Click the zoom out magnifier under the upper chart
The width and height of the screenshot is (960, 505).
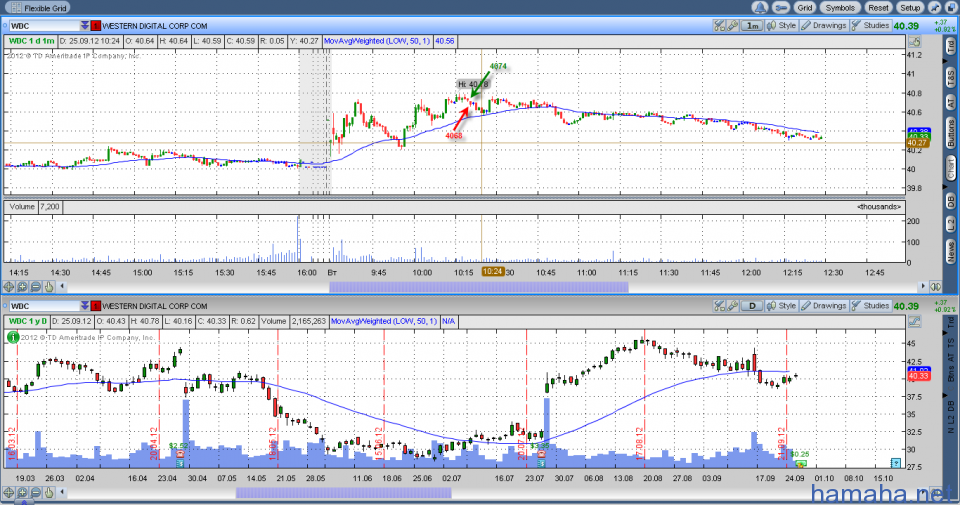(x=36, y=286)
